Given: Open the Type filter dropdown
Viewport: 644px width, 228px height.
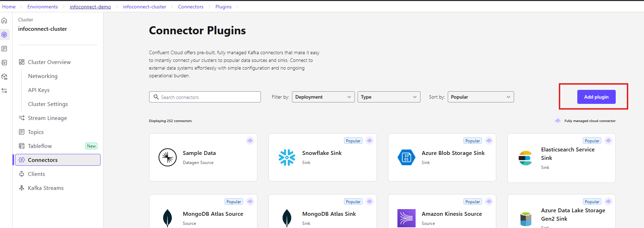Looking at the screenshot, I should click(389, 97).
